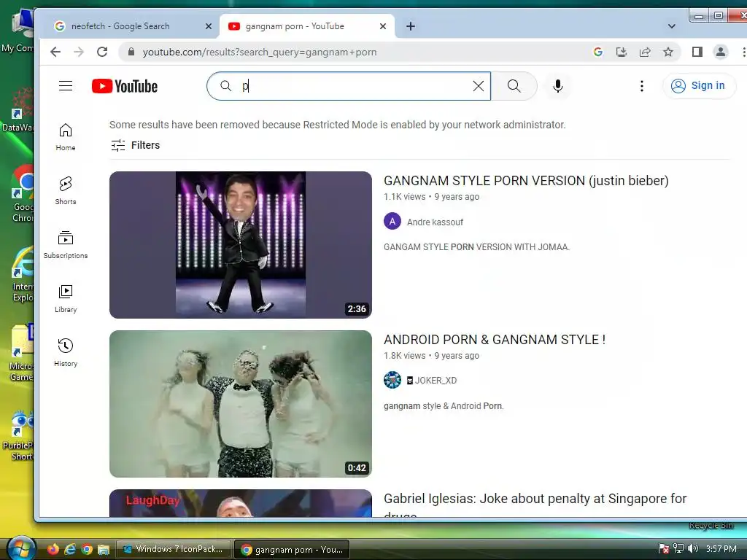Open search Filters
Screen dimensions: 747x560
click(x=135, y=145)
